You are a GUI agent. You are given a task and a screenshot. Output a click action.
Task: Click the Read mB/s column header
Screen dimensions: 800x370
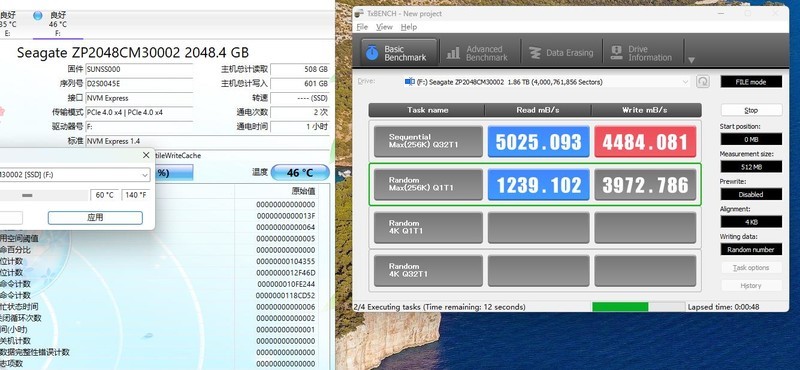coord(538,110)
